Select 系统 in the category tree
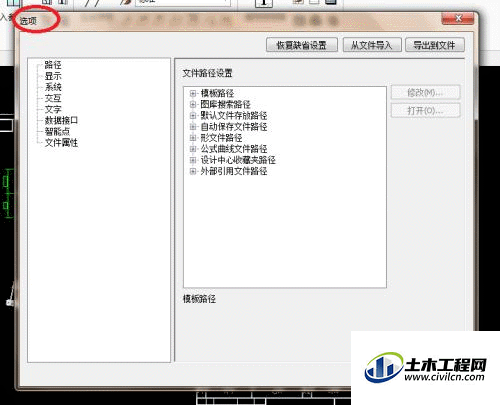The image size is (500, 405). (53, 87)
